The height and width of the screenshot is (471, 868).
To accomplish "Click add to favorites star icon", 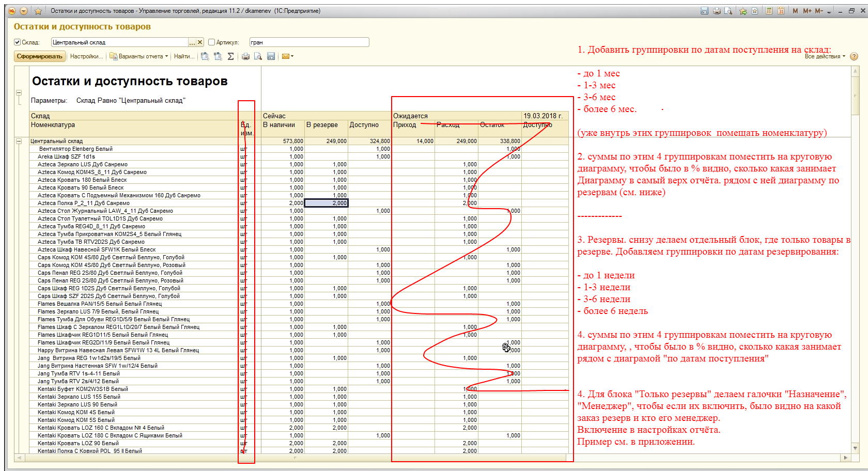I will pyautogui.click(x=743, y=11).
